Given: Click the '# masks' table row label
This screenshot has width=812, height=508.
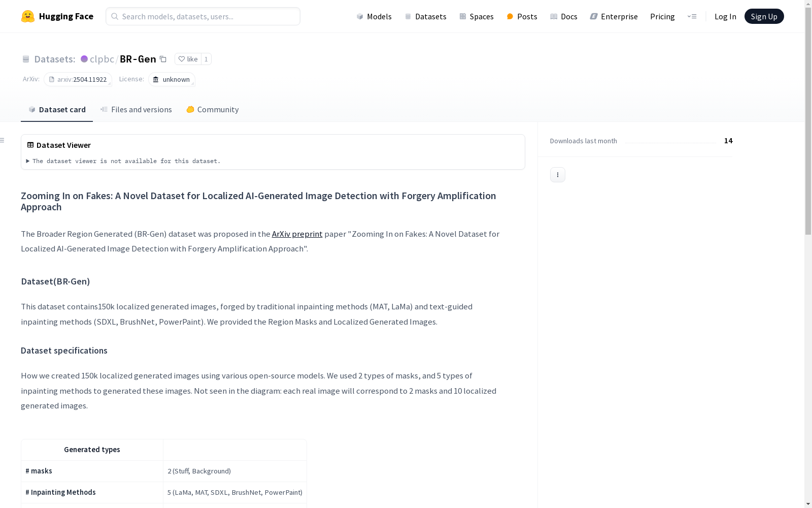Looking at the screenshot, I should coord(39,471).
